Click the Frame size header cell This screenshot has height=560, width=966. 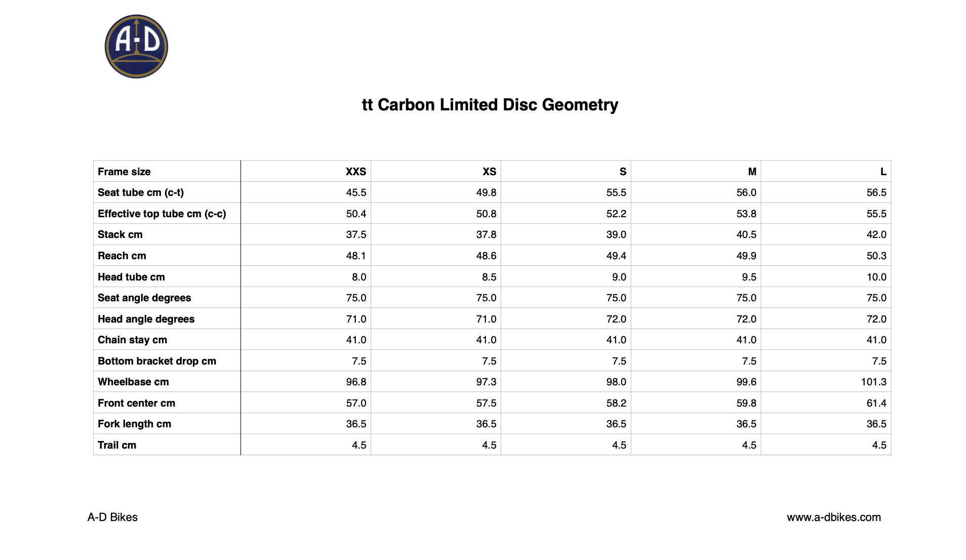click(x=167, y=172)
